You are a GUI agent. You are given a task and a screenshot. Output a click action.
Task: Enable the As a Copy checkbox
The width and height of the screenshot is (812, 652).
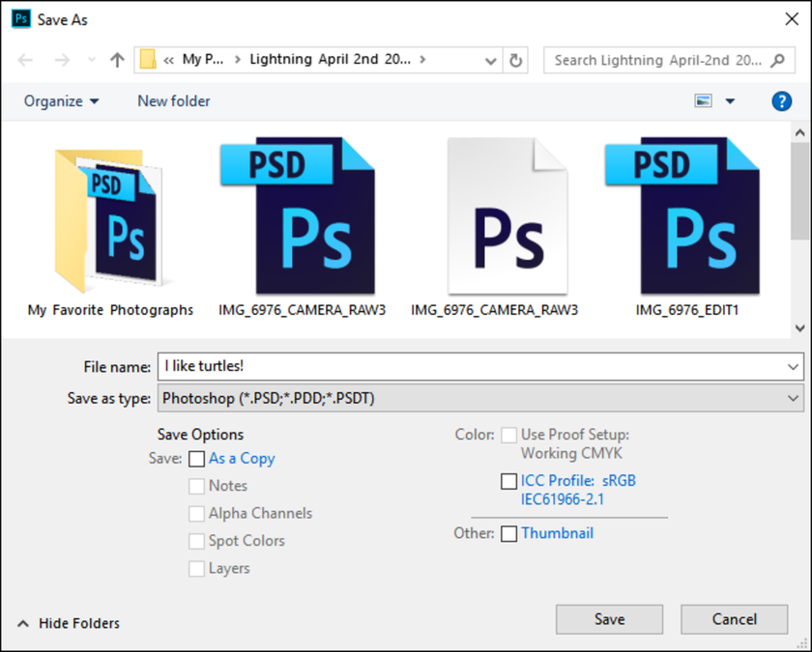point(197,459)
